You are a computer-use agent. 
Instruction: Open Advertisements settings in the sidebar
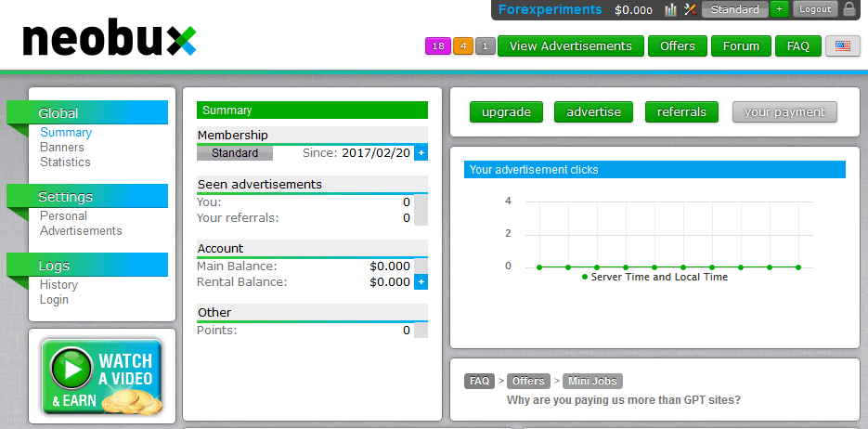(81, 231)
